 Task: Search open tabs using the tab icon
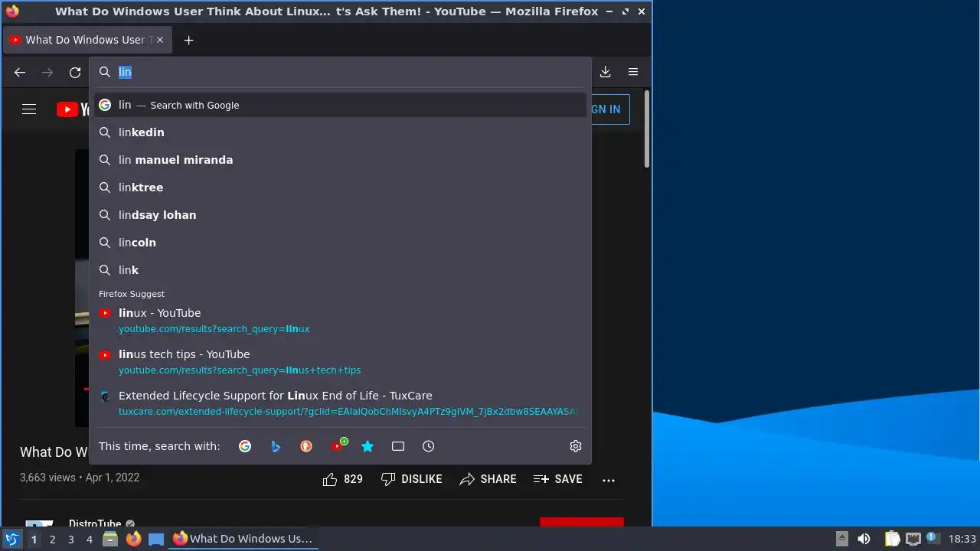(x=398, y=446)
